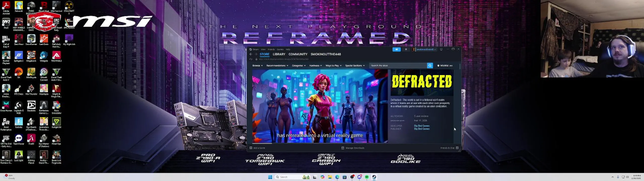
Task: Select the Call of Duty desktop icon
Action: pos(6,41)
